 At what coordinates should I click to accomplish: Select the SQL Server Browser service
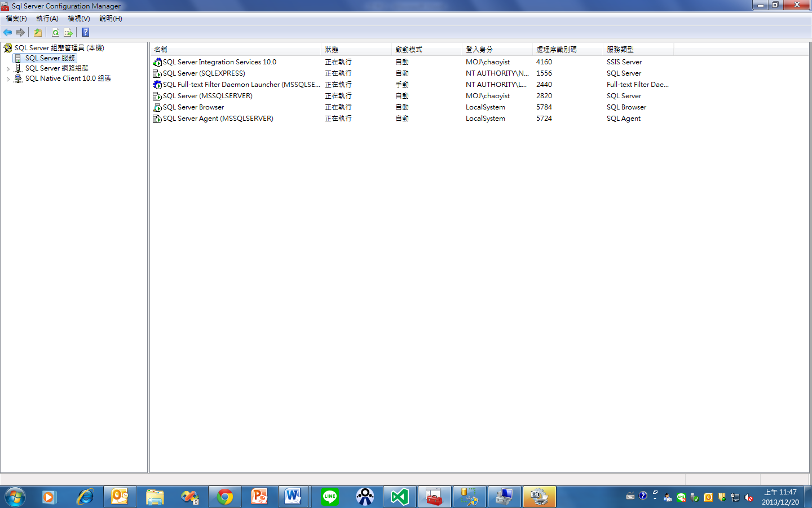click(193, 107)
